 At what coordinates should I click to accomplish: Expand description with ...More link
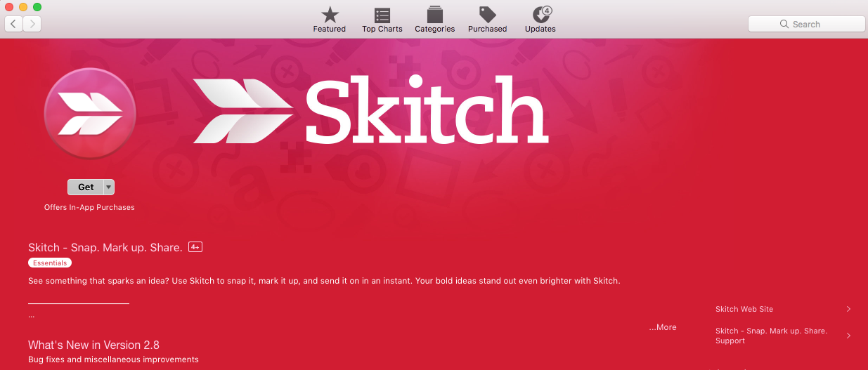[663, 327]
